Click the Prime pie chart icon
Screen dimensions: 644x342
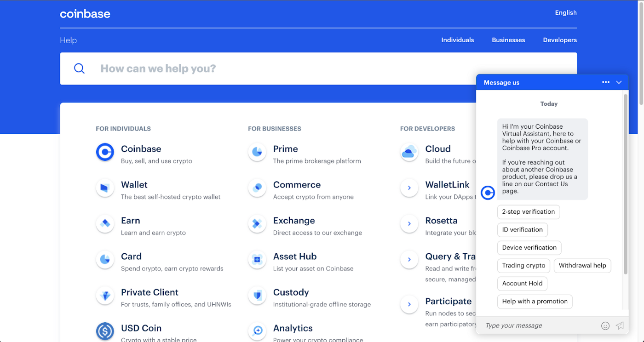257,152
